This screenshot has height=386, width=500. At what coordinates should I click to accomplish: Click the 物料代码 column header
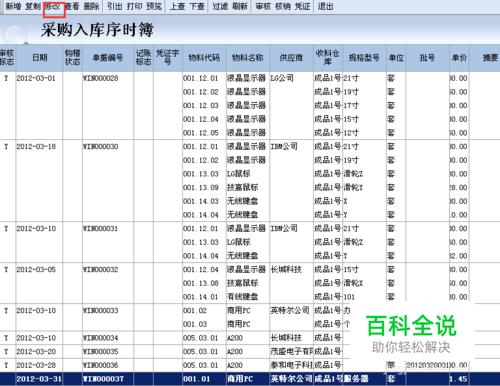[x=204, y=58]
